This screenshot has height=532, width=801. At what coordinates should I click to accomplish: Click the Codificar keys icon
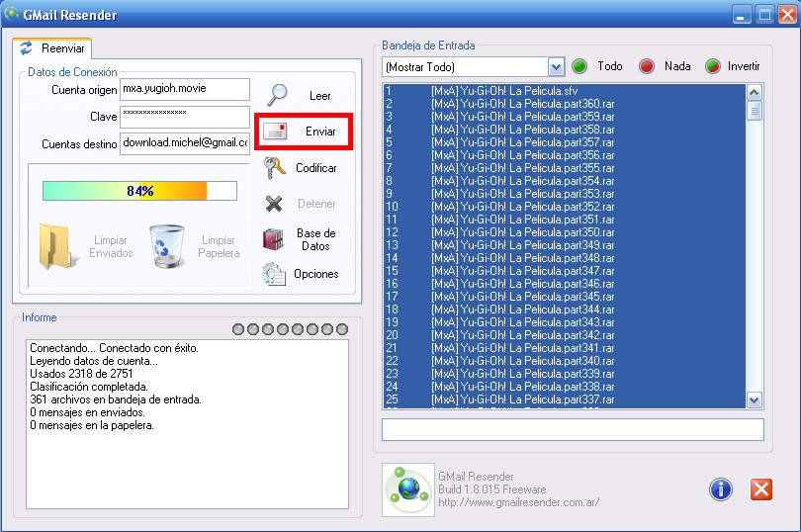pyautogui.click(x=274, y=168)
